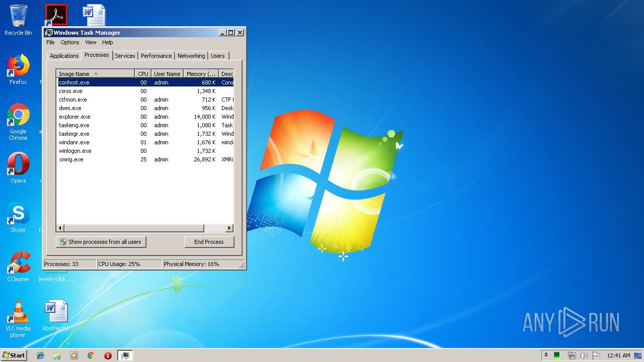Launch Opera desktop shortcut

click(18, 168)
